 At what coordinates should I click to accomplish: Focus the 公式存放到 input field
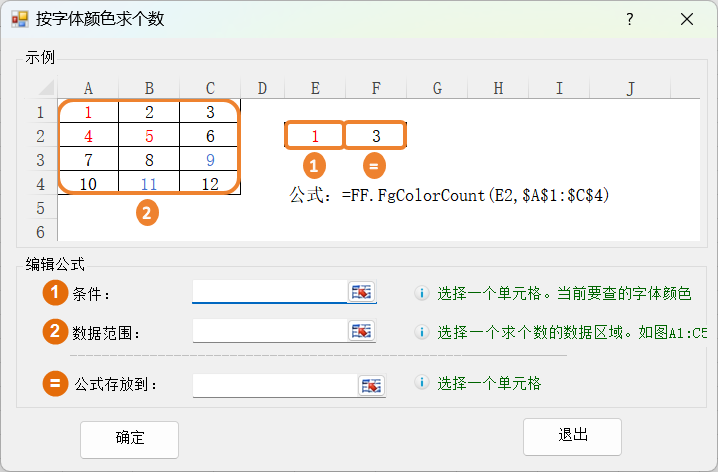pos(274,385)
